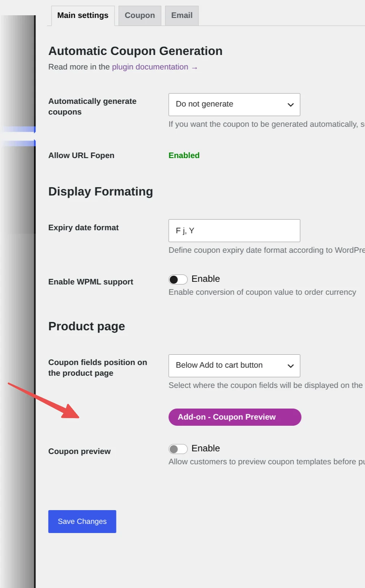Click the Save Changes button
The height and width of the screenshot is (588, 365).
pos(82,522)
